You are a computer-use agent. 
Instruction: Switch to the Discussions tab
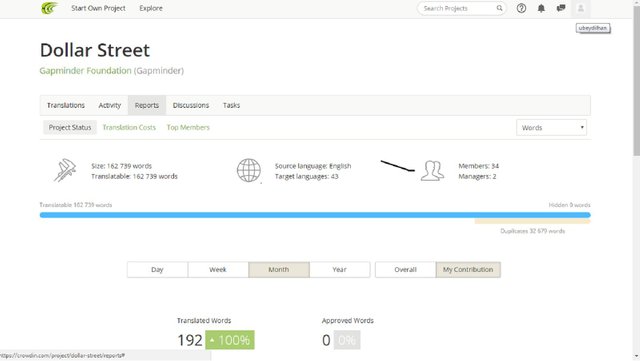[x=191, y=105]
